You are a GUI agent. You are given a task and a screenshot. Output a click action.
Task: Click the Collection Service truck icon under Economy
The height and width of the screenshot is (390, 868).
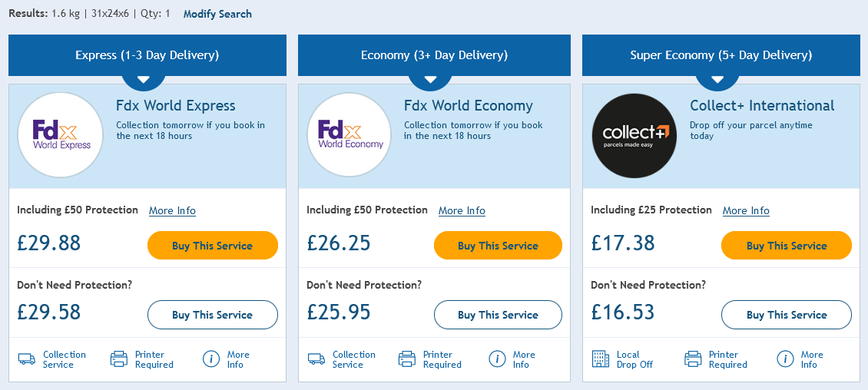316,359
